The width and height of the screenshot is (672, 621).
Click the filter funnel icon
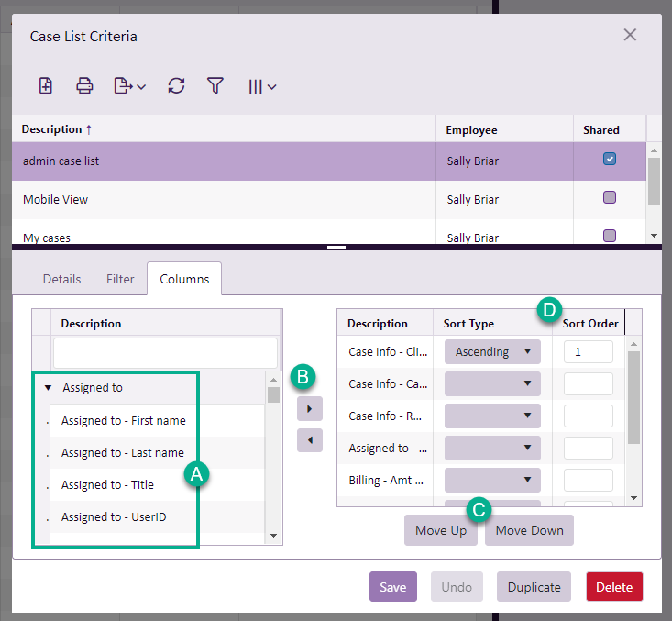coord(215,85)
